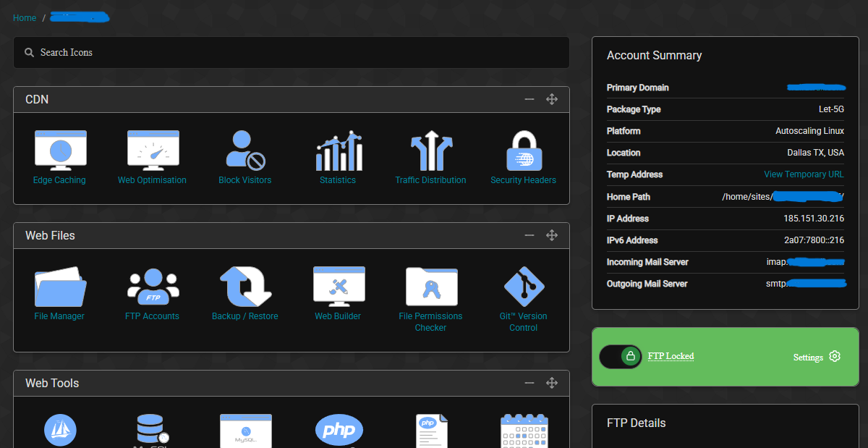Image resolution: width=868 pixels, height=448 pixels.
Task: Click the PHP document file icon
Action: pyautogui.click(x=432, y=431)
